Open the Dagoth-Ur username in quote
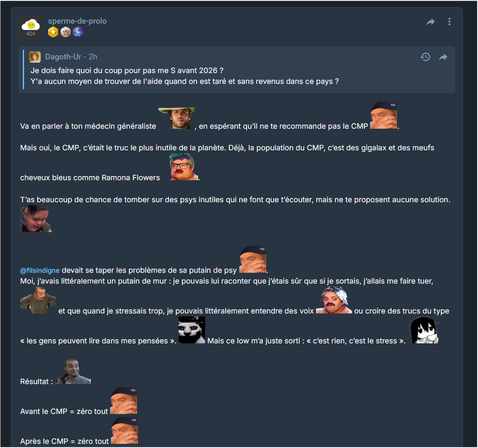478x448 pixels. click(x=63, y=56)
